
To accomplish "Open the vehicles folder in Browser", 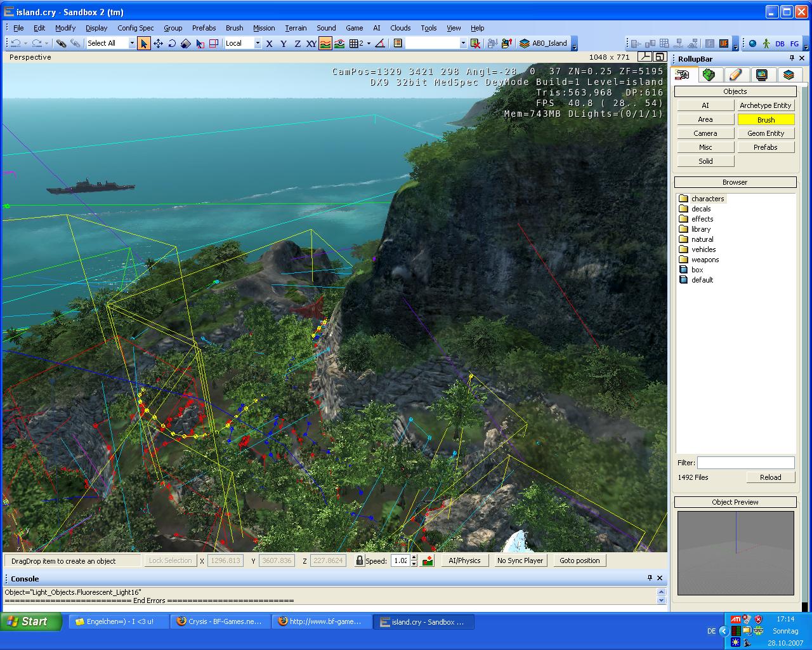I will [697, 249].
